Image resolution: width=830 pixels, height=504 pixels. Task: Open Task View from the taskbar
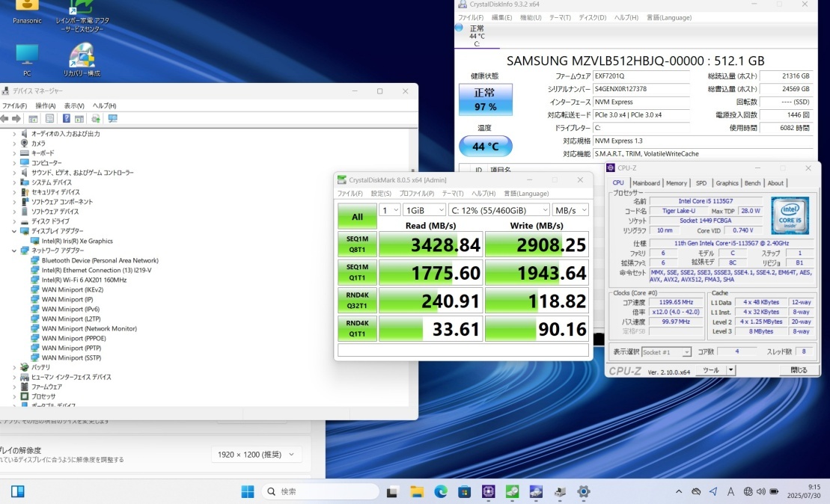point(392,492)
